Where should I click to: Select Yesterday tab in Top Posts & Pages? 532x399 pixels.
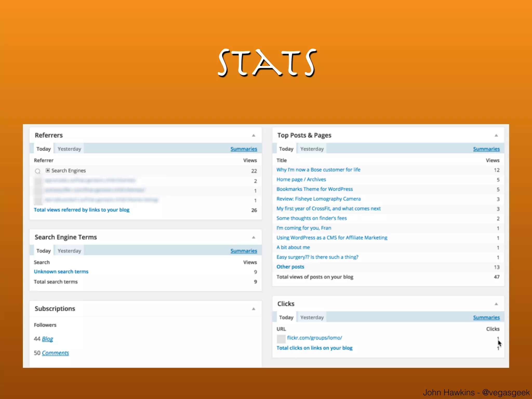312,149
